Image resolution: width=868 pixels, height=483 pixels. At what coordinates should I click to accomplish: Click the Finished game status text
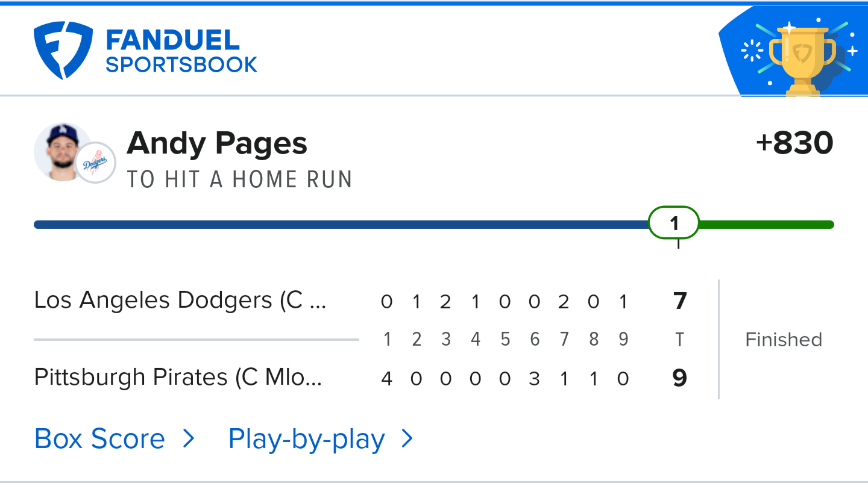(784, 340)
